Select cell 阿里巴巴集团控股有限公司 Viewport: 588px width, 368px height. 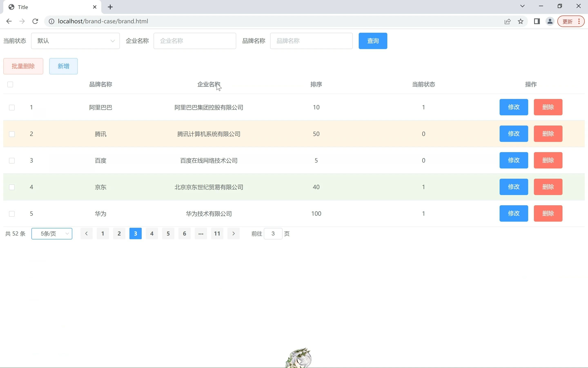[209, 107]
